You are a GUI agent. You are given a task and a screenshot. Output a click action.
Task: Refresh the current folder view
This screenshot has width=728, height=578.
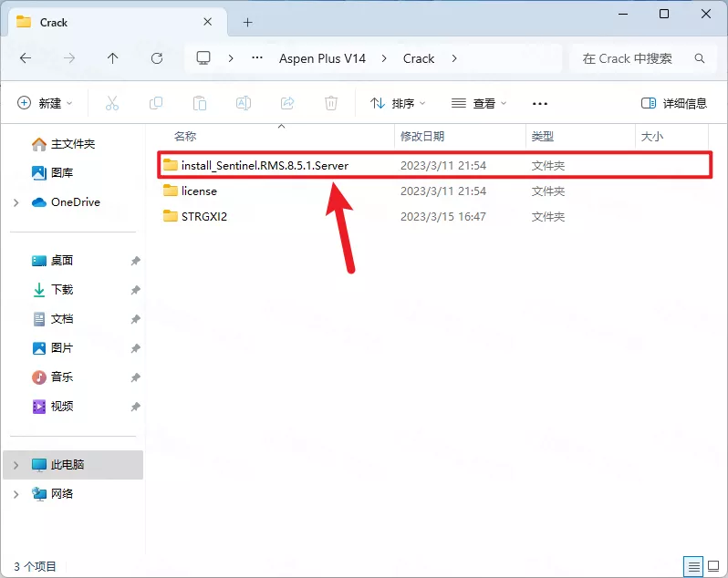[157, 58]
